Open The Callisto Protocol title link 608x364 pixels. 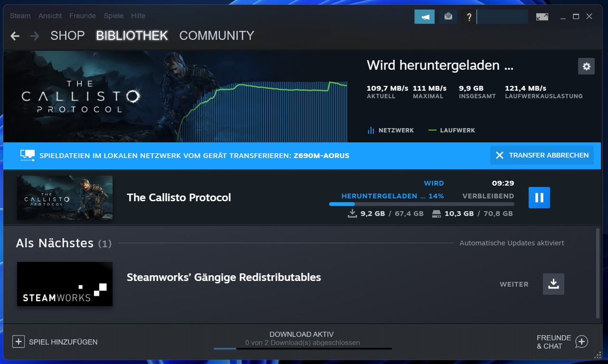(179, 197)
